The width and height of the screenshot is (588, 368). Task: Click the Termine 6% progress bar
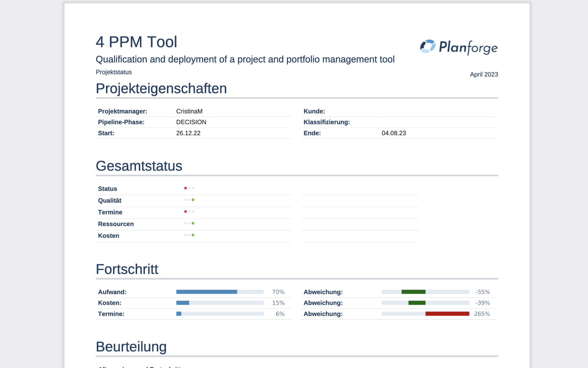220,314
